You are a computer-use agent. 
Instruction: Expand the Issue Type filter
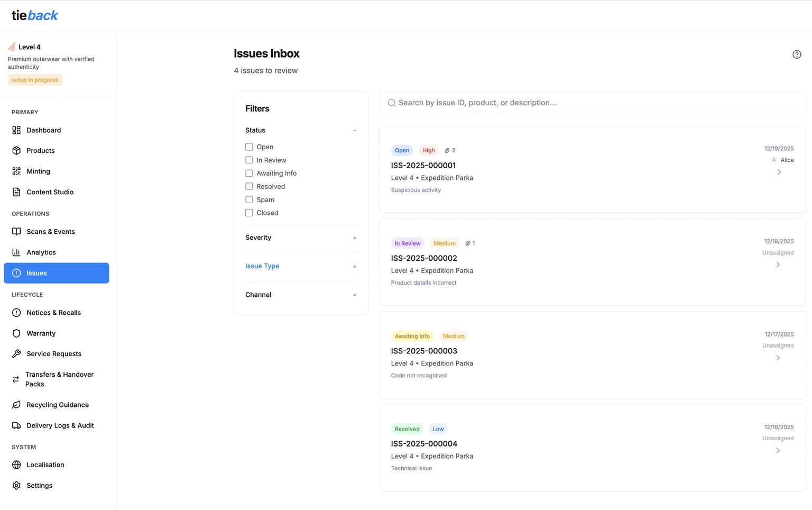[x=354, y=267]
